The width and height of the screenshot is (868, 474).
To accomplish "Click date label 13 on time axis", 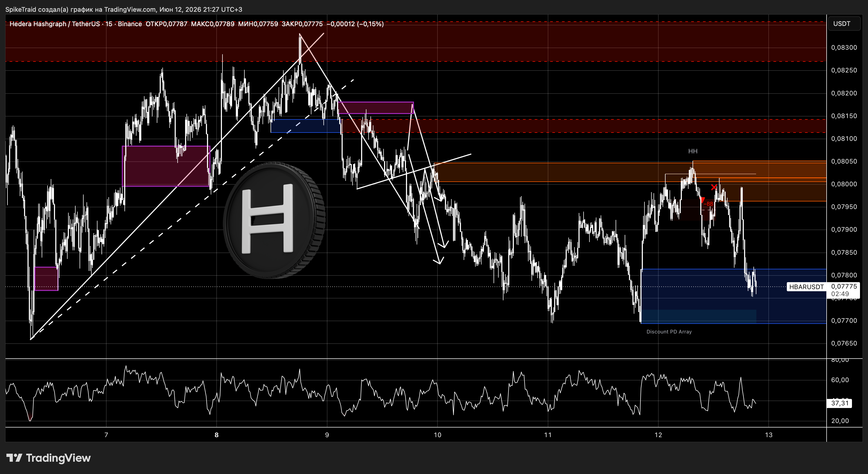I will pos(769,435).
